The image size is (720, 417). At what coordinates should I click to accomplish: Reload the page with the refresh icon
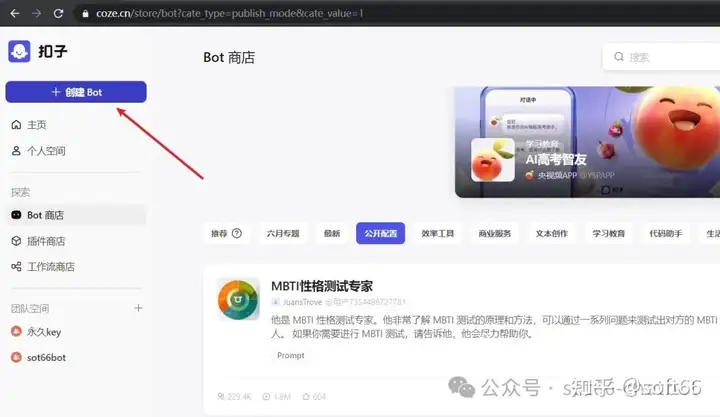pyautogui.click(x=58, y=13)
